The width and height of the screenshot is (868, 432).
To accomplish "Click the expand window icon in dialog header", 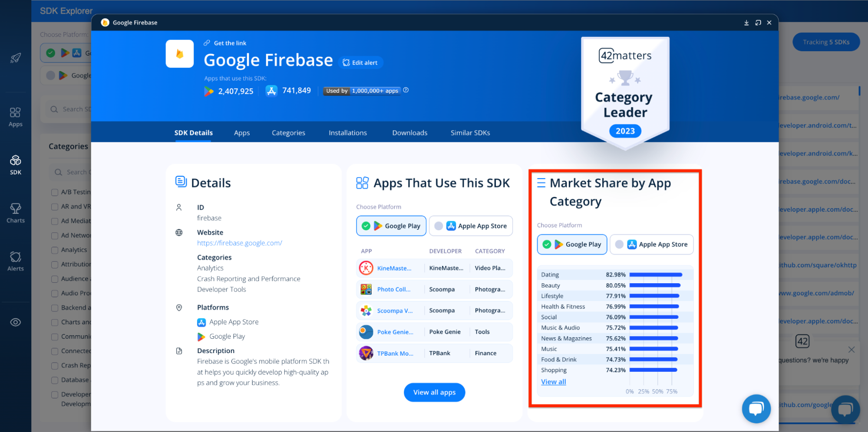I will click(x=758, y=23).
